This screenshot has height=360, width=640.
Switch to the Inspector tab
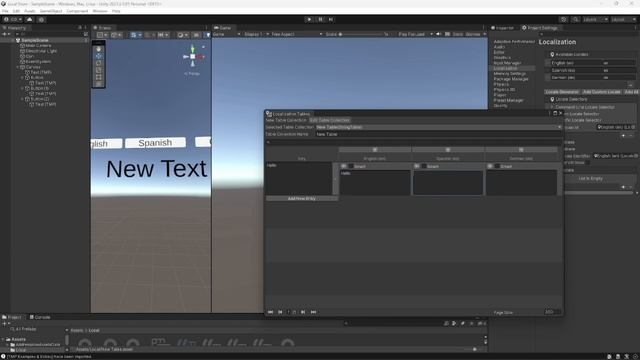click(503, 28)
